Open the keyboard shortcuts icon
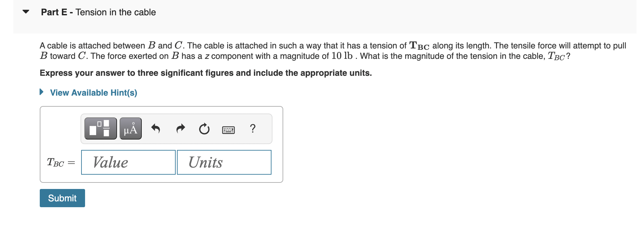The image size is (644, 228). pos(228,129)
